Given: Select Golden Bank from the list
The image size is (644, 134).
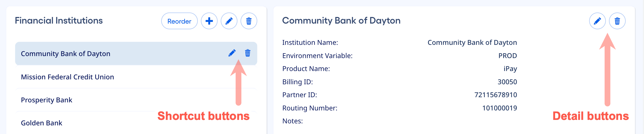Looking at the screenshot, I should pos(42,123).
